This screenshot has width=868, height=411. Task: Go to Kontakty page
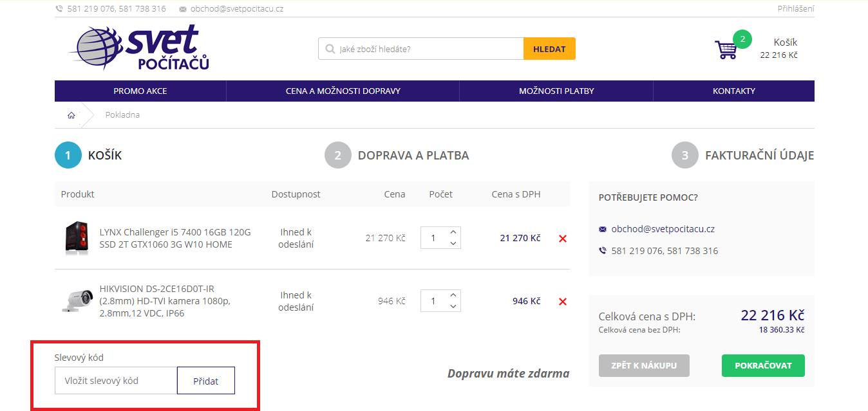click(733, 91)
